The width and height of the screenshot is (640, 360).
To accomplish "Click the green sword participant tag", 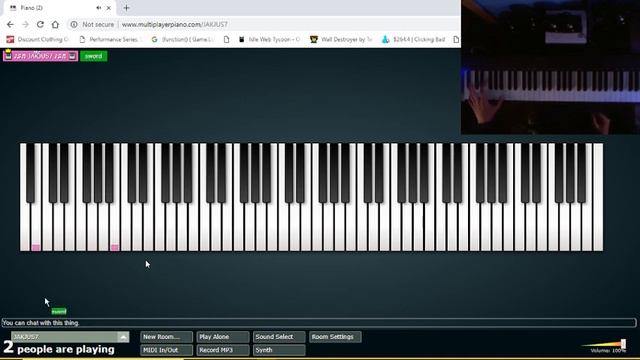I will click(93, 56).
